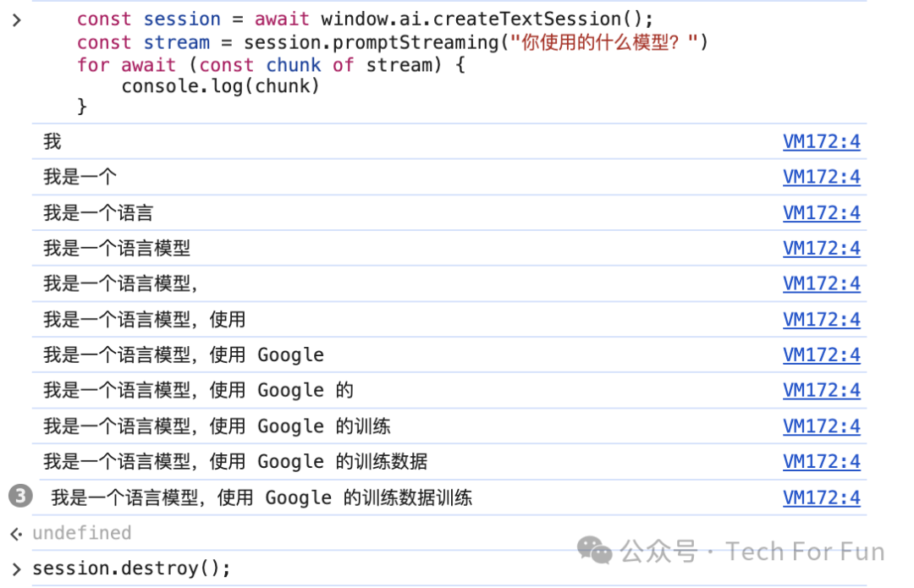The image size is (914, 588).
Task: Click the repeat count badge showing 3
Action: (20, 497)
